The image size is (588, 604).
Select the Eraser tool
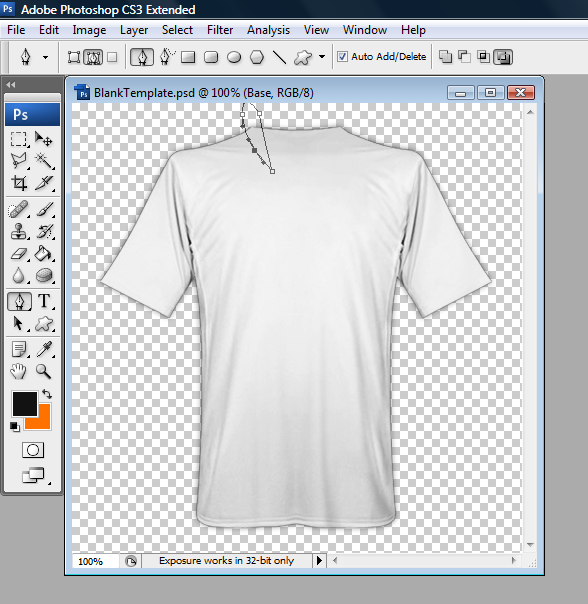[x=18, y=253]
